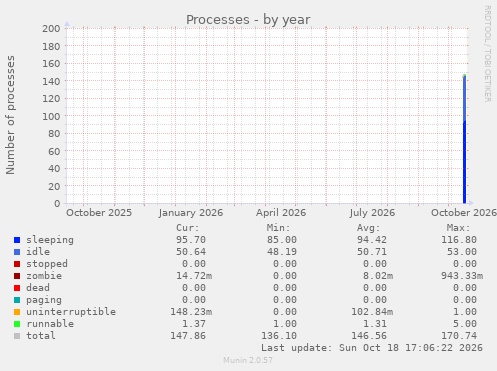Screen dimensions: 497x371
Task: Click the 100 y-axis tick label
Action: pyautogui.click(x=51, y=116)
